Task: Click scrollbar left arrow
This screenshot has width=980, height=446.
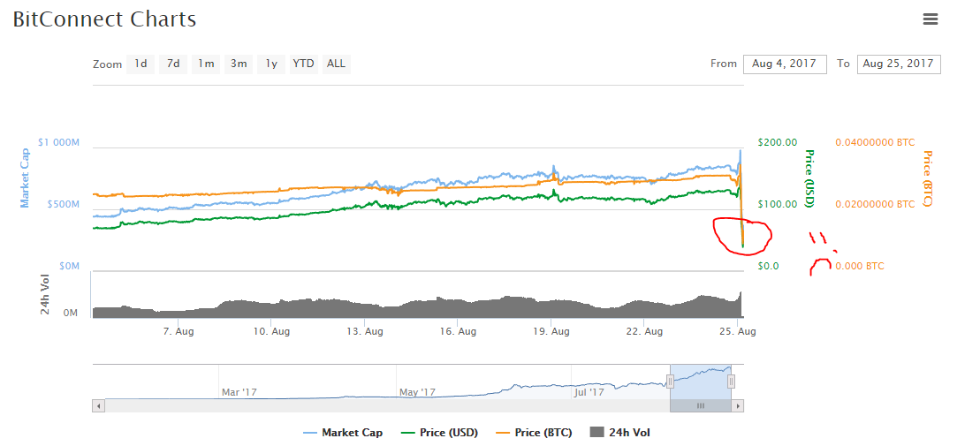Action: tap(98, 406)
